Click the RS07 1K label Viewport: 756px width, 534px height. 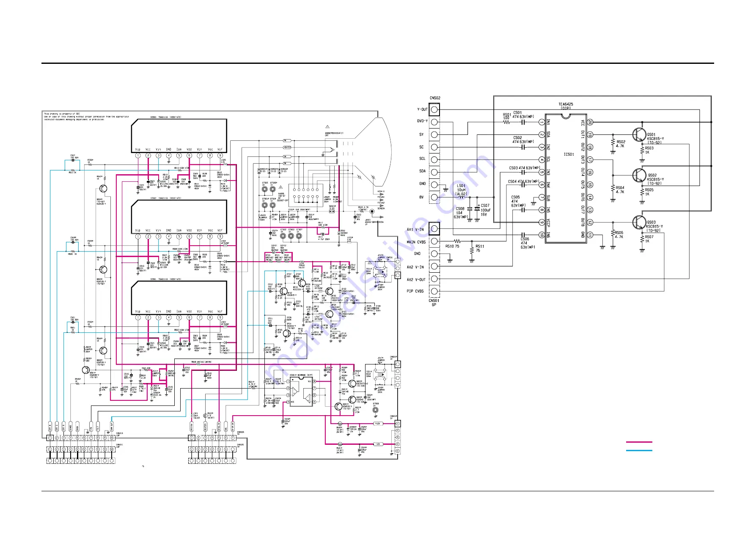pyautogui.click(x=649, y=239)
